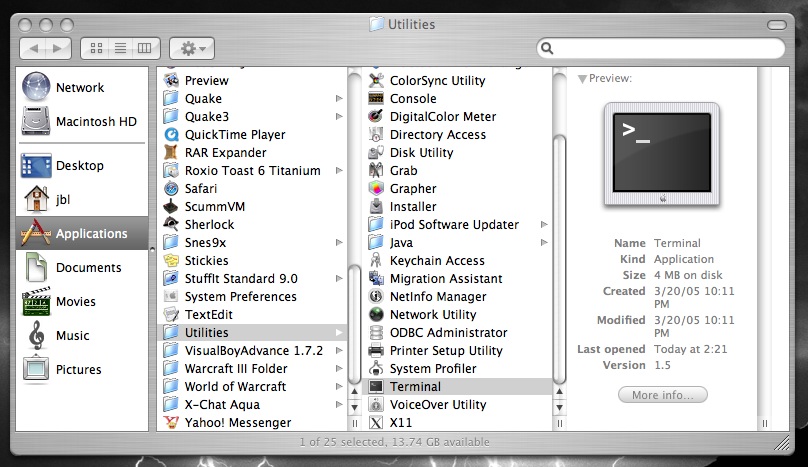Select the Macintosh HD drive icon
This screenshot has height=467, width=808.
36,121
